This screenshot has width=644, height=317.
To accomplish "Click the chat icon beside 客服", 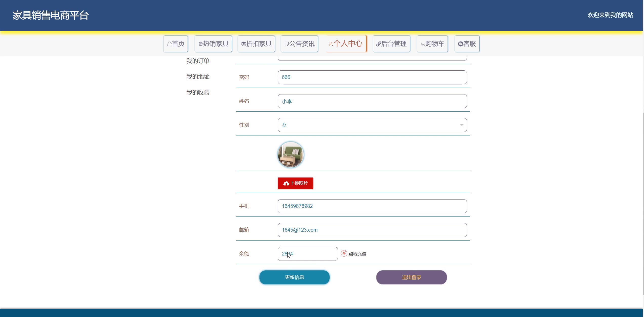I will pos(460,44).
